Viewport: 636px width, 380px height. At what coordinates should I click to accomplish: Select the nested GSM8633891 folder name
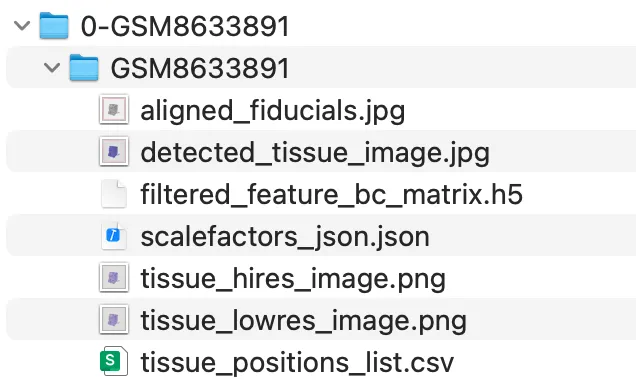pyautogui.click(x=200, y=68)
